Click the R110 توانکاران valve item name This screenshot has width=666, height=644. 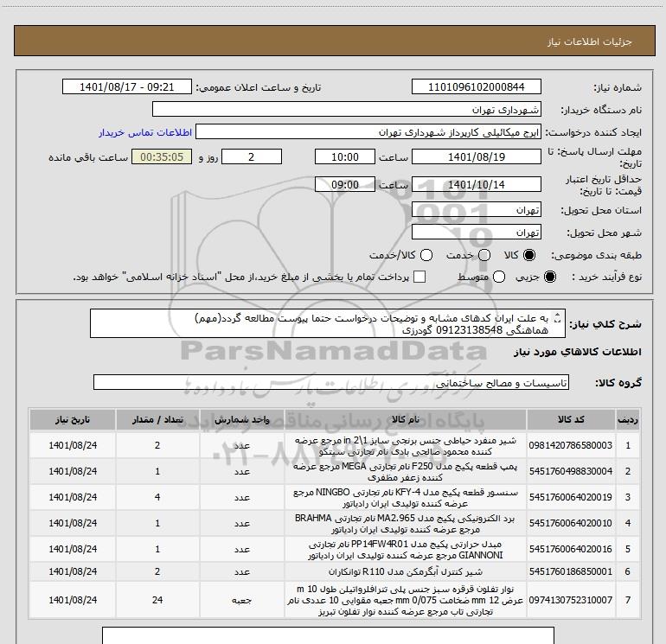click(405, 572)
